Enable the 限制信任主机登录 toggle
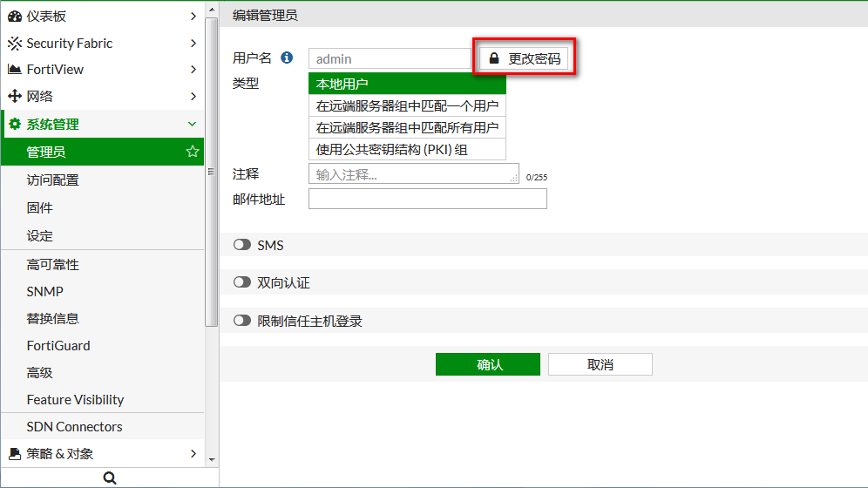 coord(242,322)
